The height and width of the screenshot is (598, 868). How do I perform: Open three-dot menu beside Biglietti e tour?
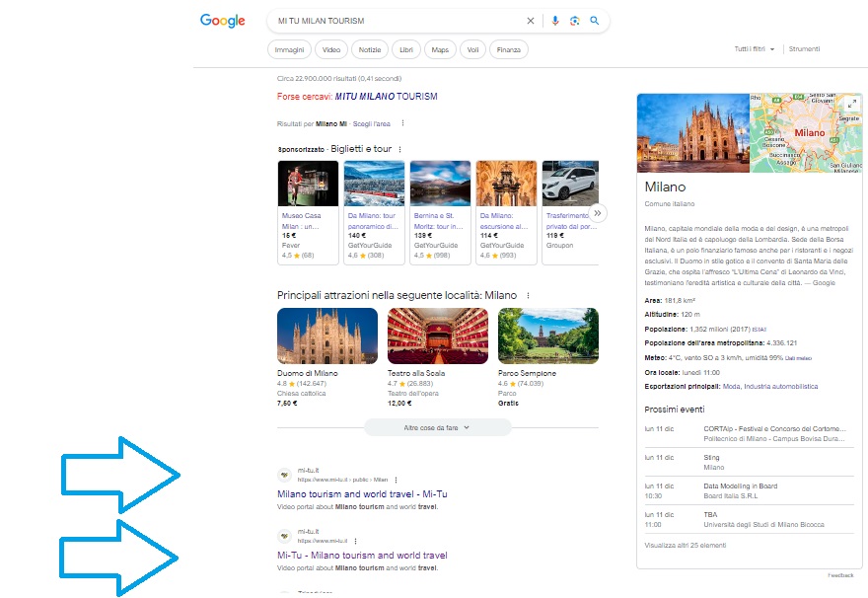pos(399,150)
